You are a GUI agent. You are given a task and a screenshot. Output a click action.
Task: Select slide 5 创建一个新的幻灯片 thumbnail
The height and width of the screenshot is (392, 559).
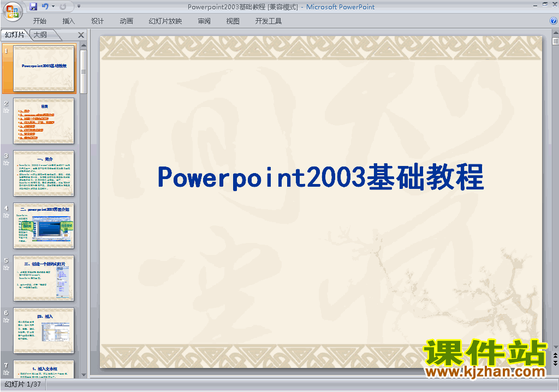[x=44, y=278]
